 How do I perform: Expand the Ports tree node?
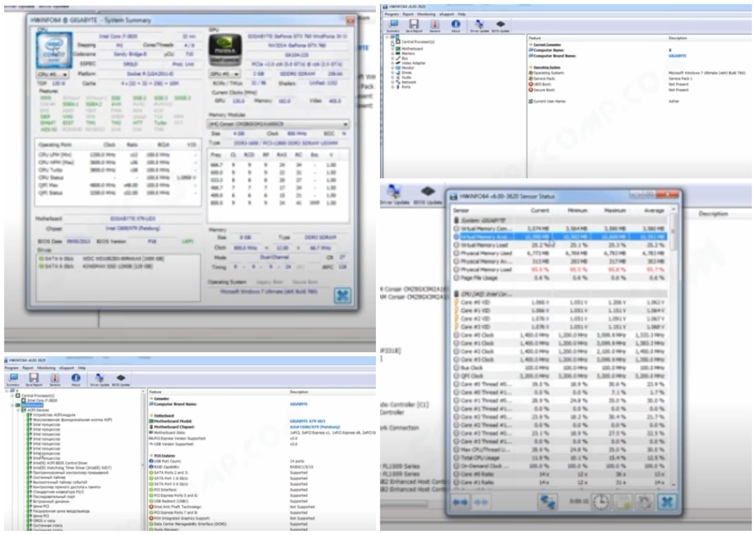393,87
